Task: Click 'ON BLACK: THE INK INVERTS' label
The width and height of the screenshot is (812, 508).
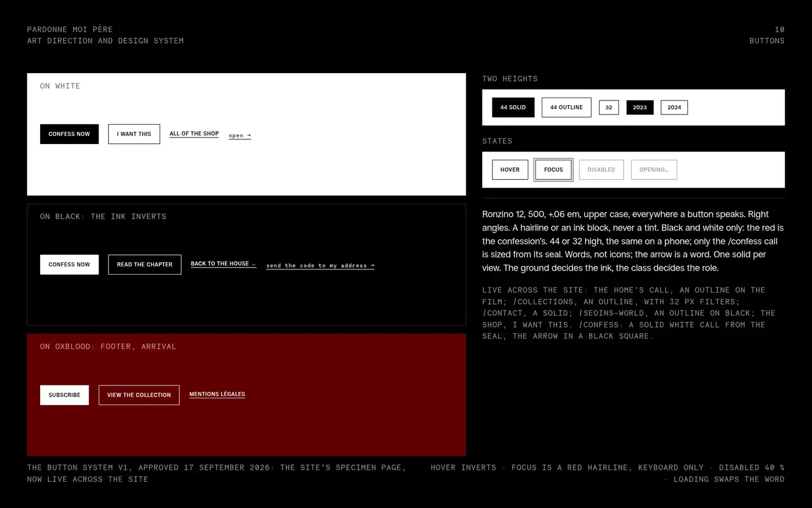Action: [103, 217]
